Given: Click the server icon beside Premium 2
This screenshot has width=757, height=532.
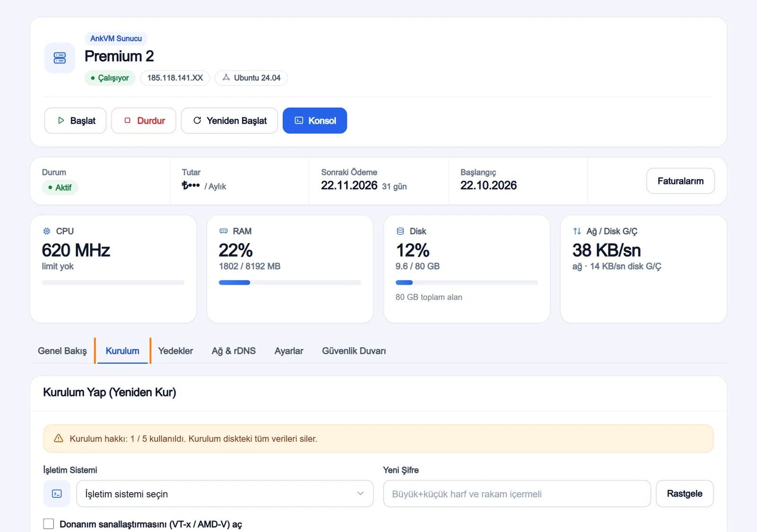Looking at the screenshot, I should pyautogui.click(x=60, y=58).
